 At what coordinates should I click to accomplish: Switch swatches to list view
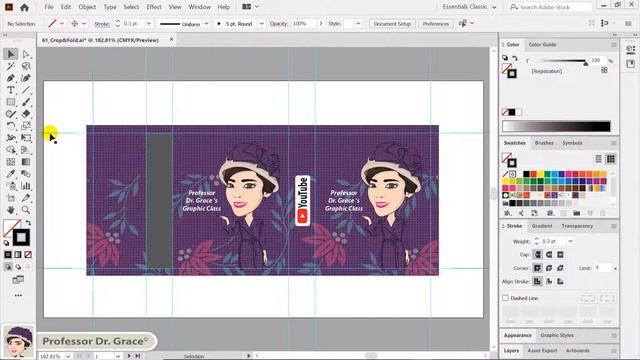coord(598,159)
